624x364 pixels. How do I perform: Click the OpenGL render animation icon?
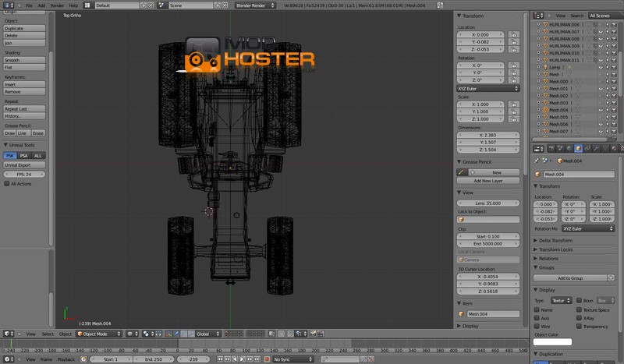(320, 334)
